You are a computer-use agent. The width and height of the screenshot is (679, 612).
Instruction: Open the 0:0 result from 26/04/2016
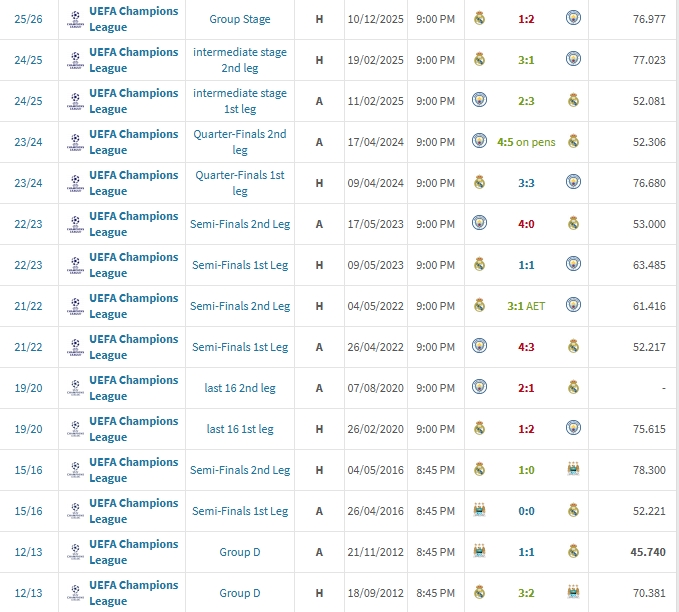point(526,511)
